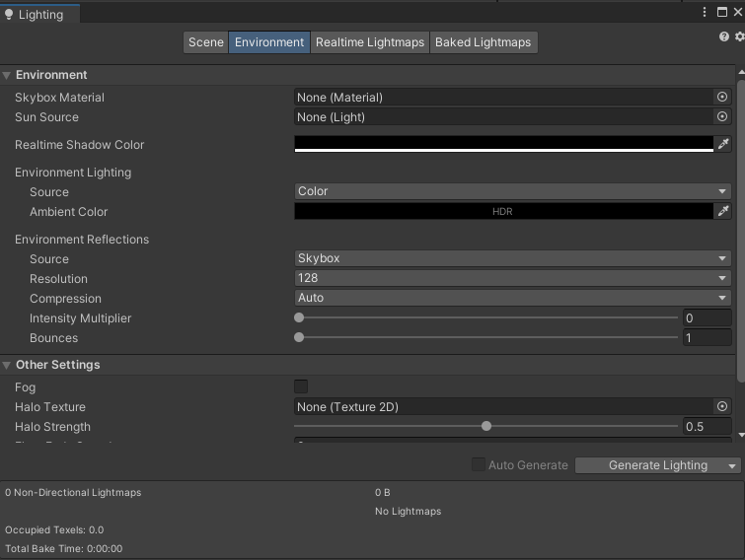
Task: Click the Bounces slider handle
Action: [299, 337]
